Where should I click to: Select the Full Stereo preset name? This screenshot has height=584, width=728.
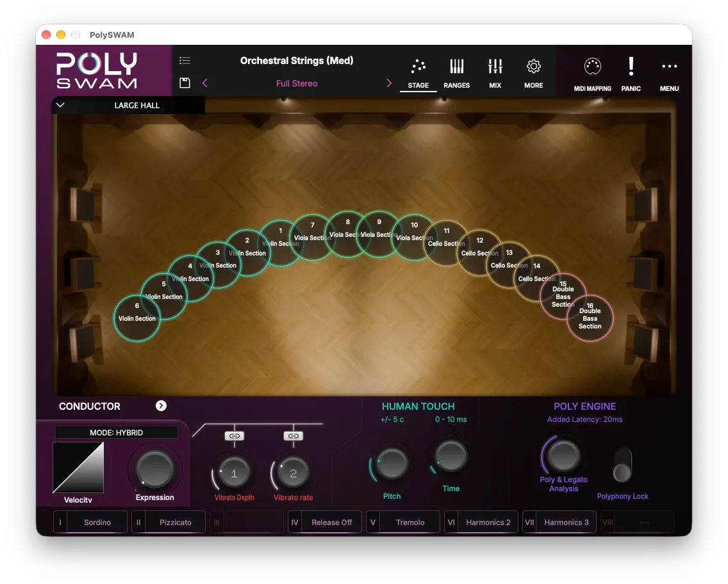point(297,83)
